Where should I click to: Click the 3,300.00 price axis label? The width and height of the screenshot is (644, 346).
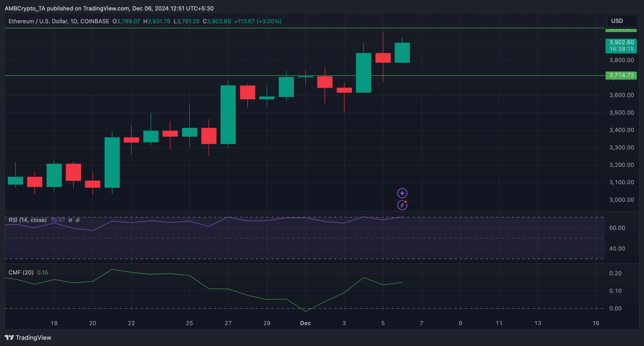621,147
